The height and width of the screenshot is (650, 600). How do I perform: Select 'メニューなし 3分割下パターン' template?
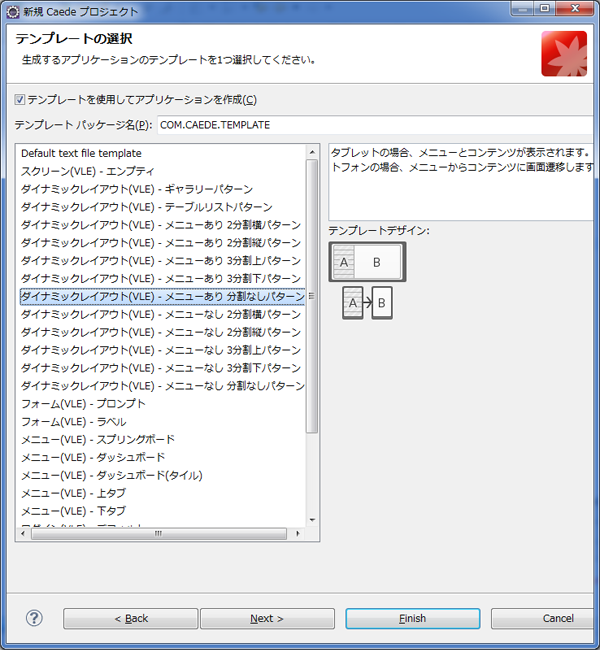point(163,368)
